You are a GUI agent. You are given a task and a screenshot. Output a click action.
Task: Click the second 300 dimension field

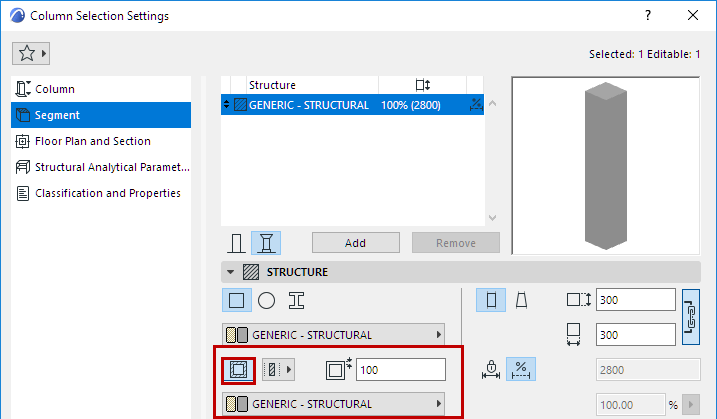(x=636, y=335)
